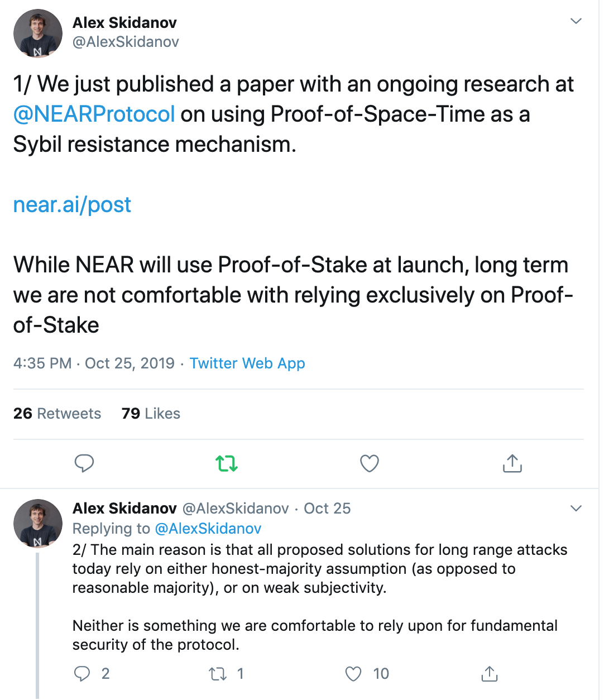Viewport: 604px width, 700px height.
Task: Share the second tweet
Action: (489, 674)
